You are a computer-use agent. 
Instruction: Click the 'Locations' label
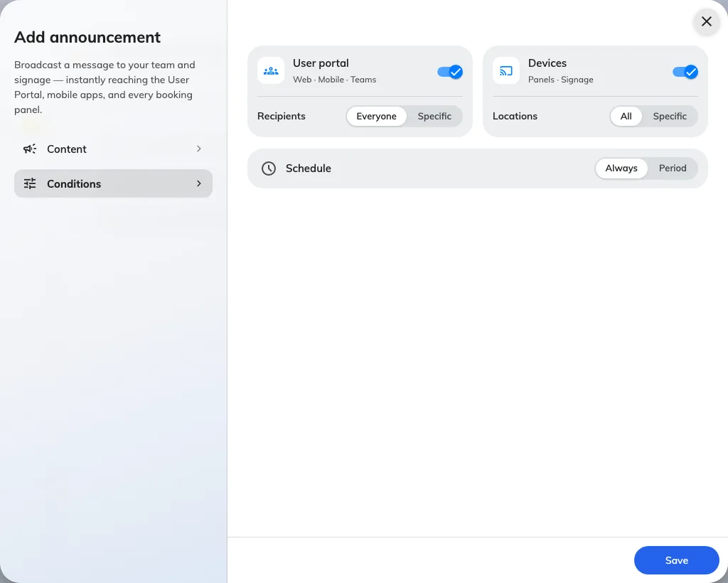click(x=515, y=116)
